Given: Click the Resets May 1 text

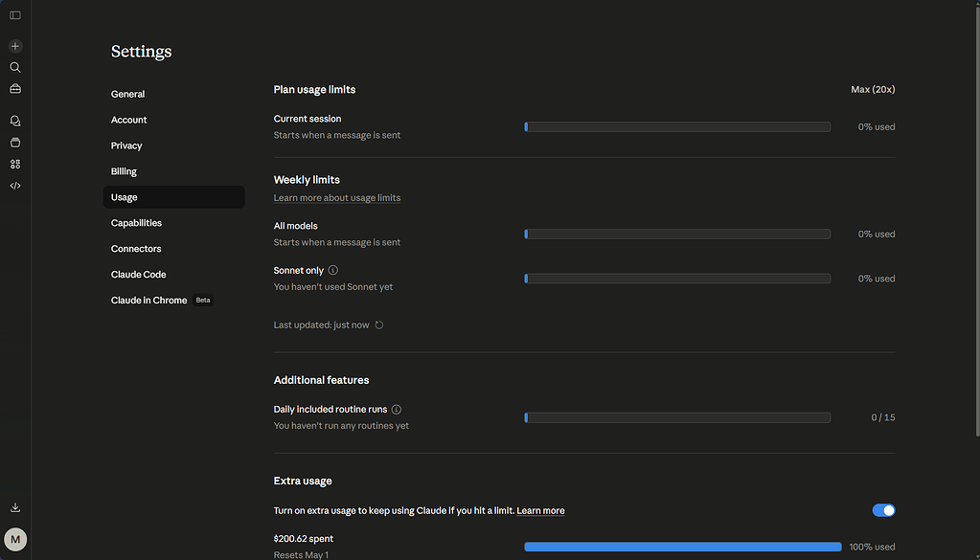Looking at the screenshot, I should coord(301,555).
